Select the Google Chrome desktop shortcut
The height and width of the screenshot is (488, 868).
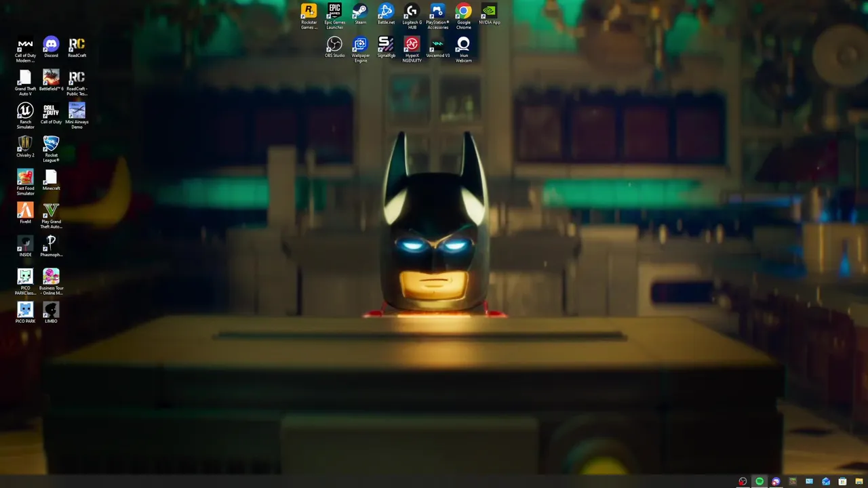click(x=463, y=16)
